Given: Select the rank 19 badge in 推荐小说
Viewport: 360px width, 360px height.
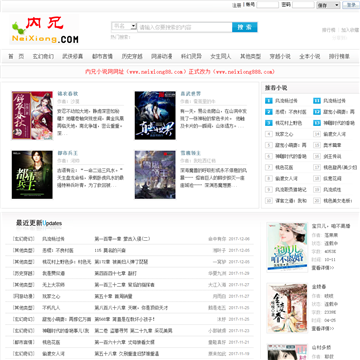Looking at the screenshot, I should tap(317, 189).
